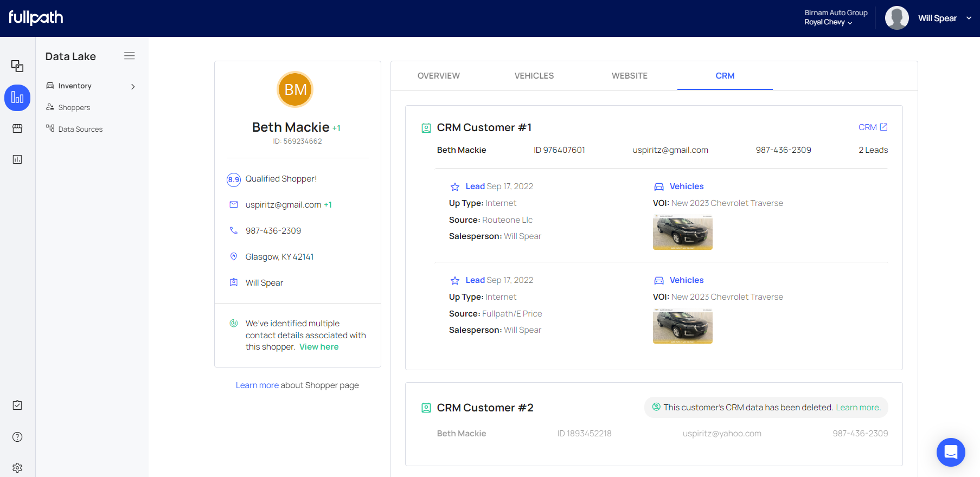980x477 pixels.
Task: Click Learn more about deleted CRM data
Action: coord(857,408)
